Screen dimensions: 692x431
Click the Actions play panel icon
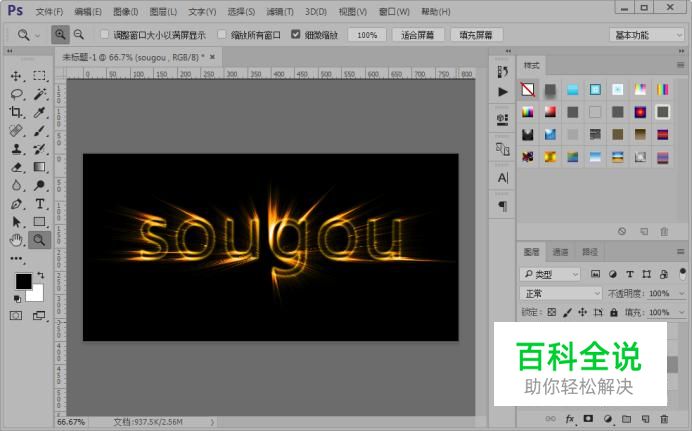[503, 92]
